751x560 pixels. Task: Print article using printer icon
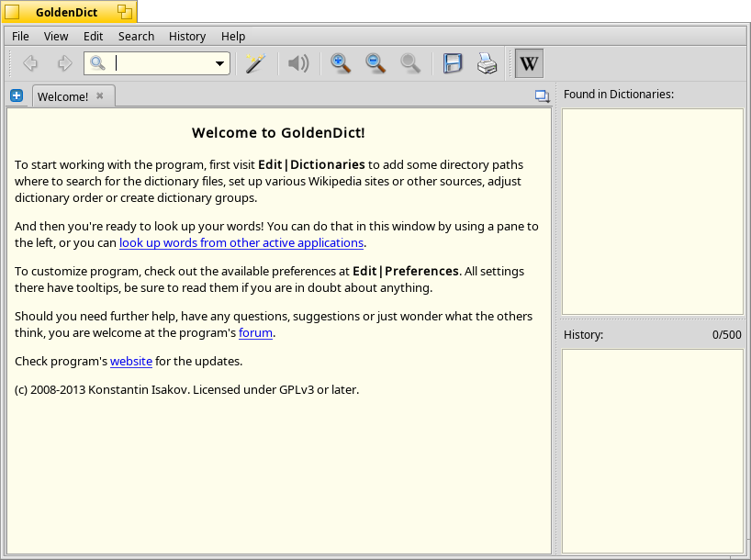[x=488, y=63]
